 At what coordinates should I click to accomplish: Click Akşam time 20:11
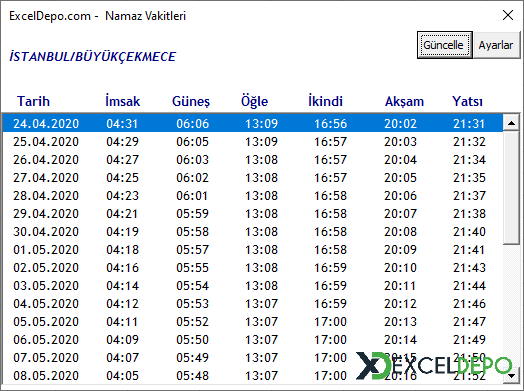pyautogui.click(x=400, y=286)
